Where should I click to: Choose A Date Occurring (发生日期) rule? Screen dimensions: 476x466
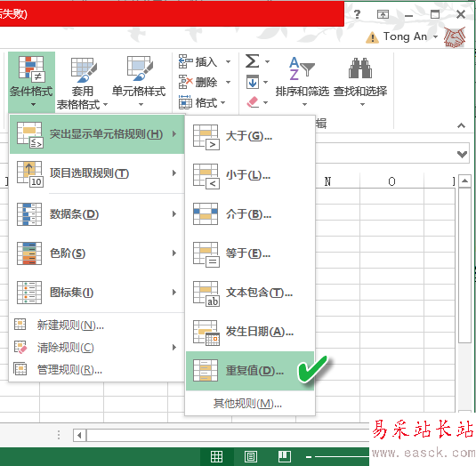click(250, 332)
